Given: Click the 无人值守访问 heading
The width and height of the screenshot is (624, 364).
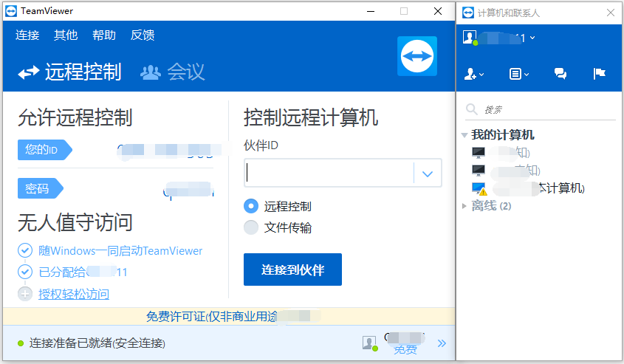Looking at the screenshot, I should (75, 222).
